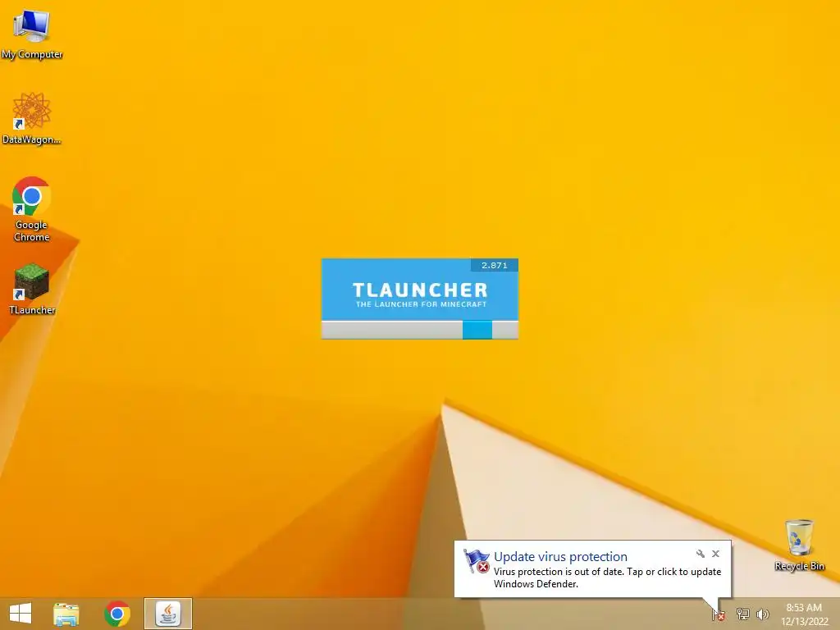Screen dimensions: 840x630
Task: Click the TLauncher splash logo
Action: 420,294
